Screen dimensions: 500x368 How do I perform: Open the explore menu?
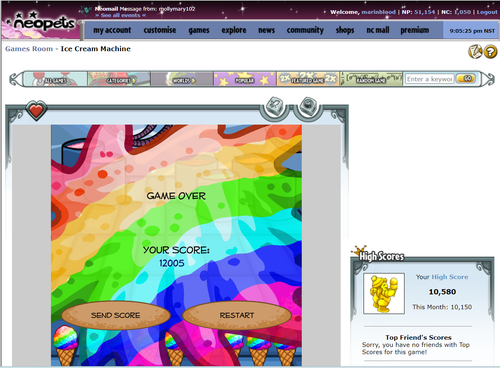click(x=234, y=30)
